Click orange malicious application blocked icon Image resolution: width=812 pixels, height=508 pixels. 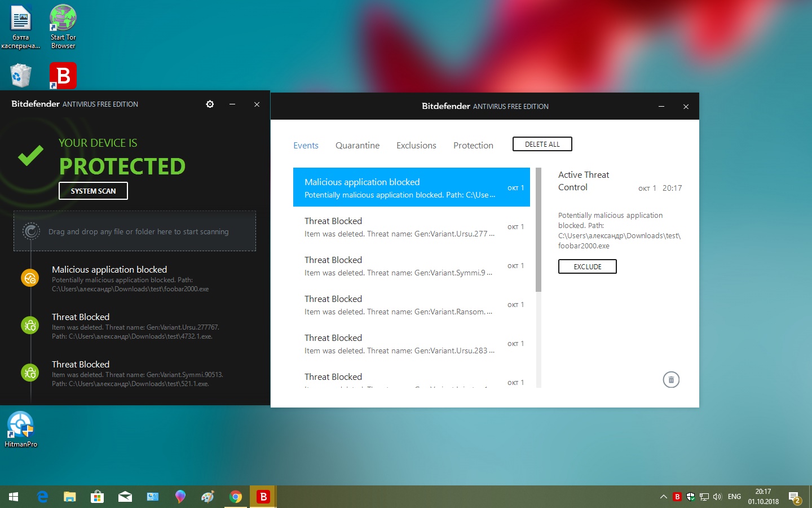tap(30, 278)
